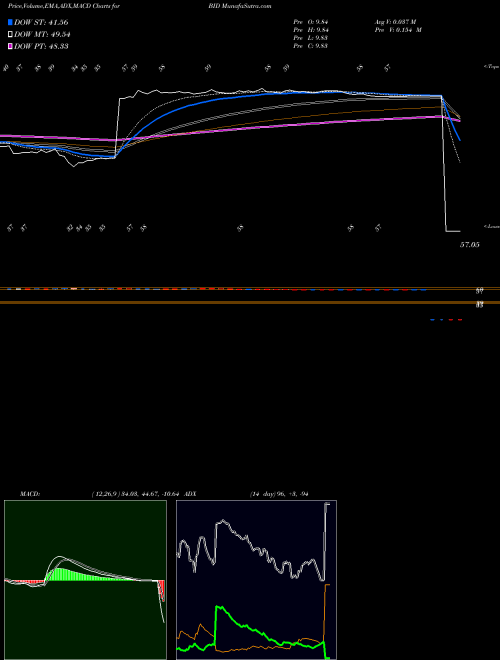Click the 'Pre C: 9.83' value
Image resolution: width=500 pixels, height=660 pixels.
pyautogui.click(x=311, y=46)
